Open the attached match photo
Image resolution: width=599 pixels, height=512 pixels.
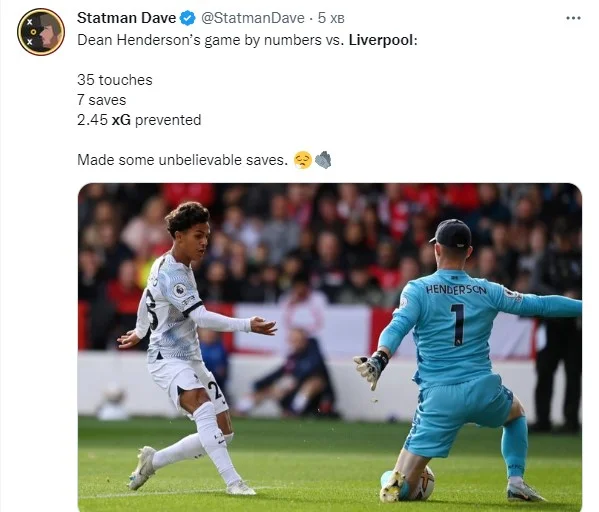pyautogui.click(x=330, y=347)
